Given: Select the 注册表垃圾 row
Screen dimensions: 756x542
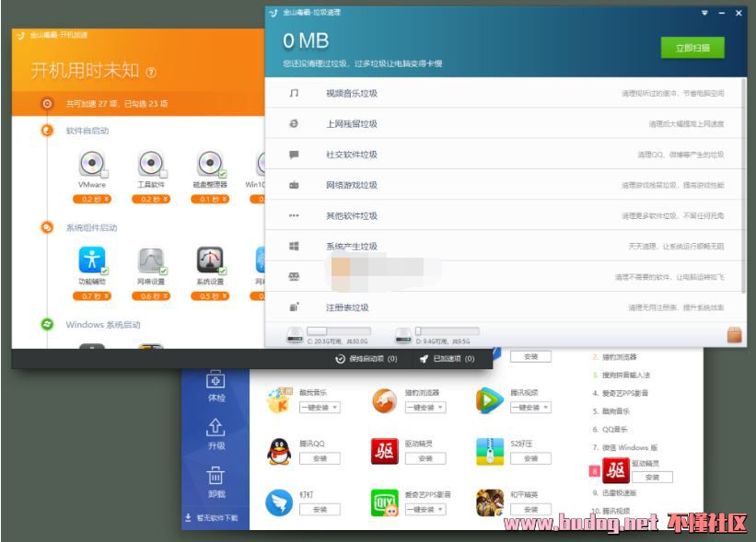Looking at the screenshot, I should pos(504,307).
